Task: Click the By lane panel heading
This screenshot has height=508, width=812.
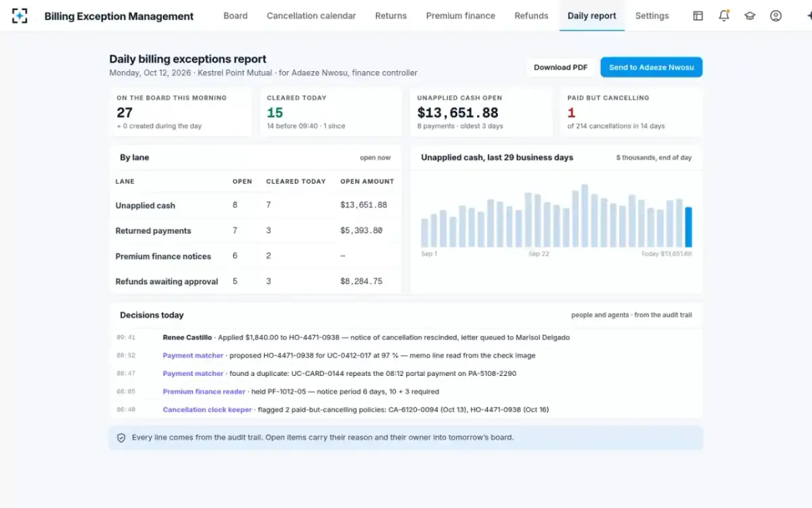Action: [135, 157]
